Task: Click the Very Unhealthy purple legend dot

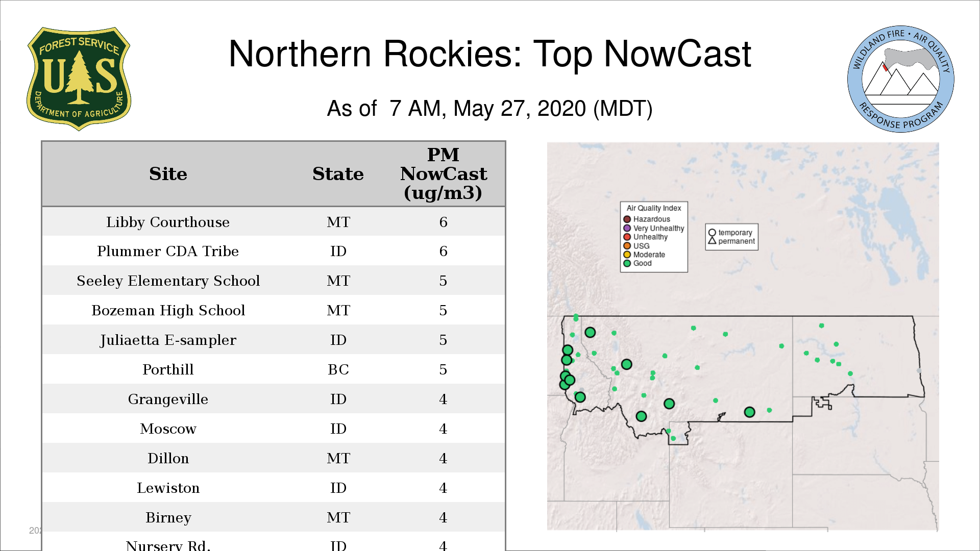Action: [627, 228]
